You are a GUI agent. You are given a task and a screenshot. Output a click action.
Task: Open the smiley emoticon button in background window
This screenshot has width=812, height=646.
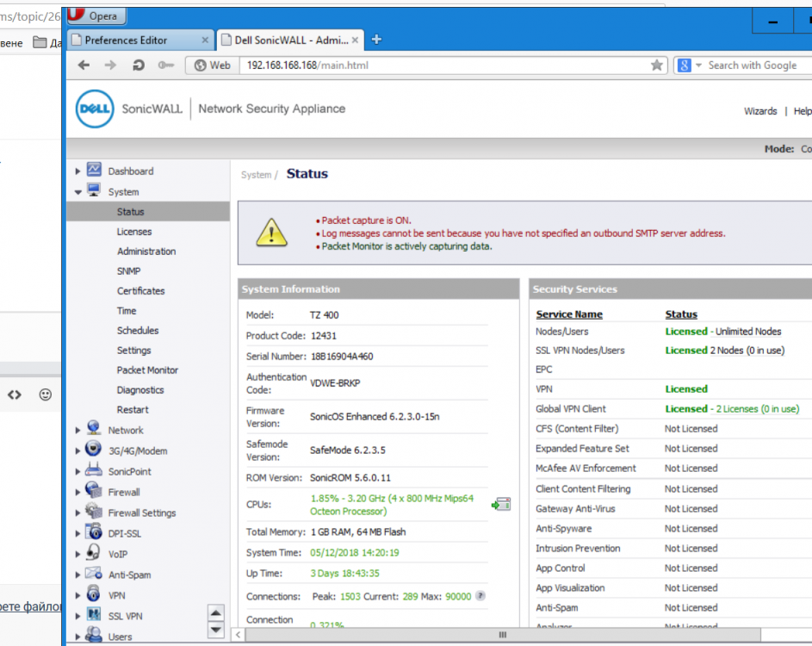46,394
